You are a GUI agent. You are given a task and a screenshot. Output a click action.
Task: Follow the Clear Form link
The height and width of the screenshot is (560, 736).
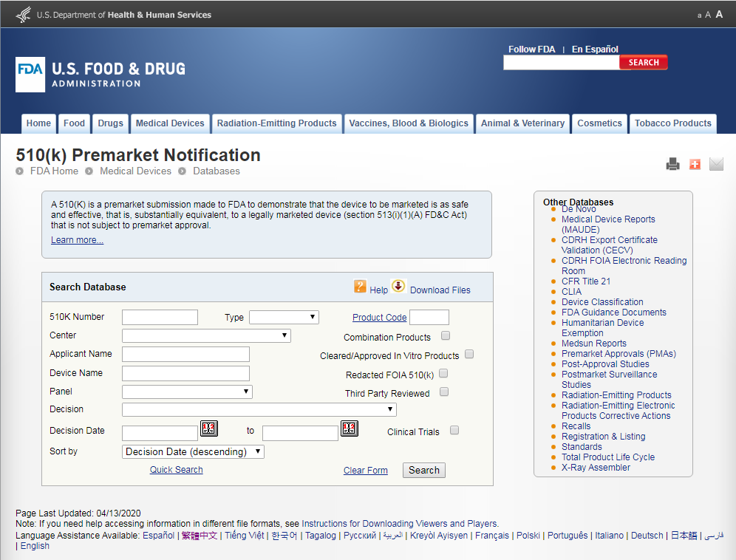(x=366, y=471)
